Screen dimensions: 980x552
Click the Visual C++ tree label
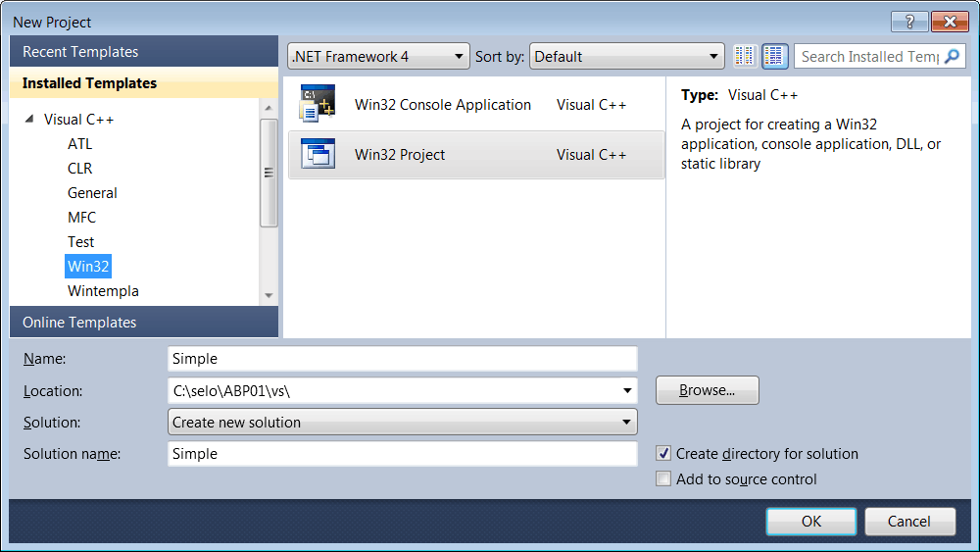coord(78,119)
